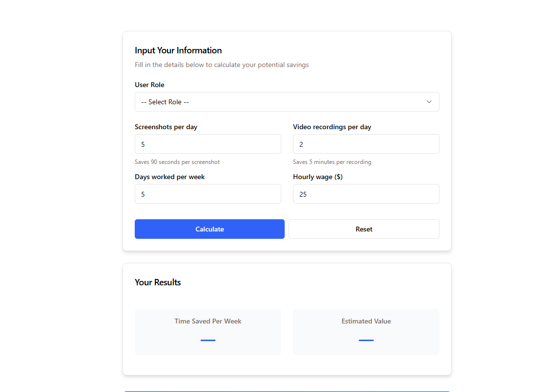Reset the calculator form
Viewport: 537px width, 392px height.
tap(364, 229)
